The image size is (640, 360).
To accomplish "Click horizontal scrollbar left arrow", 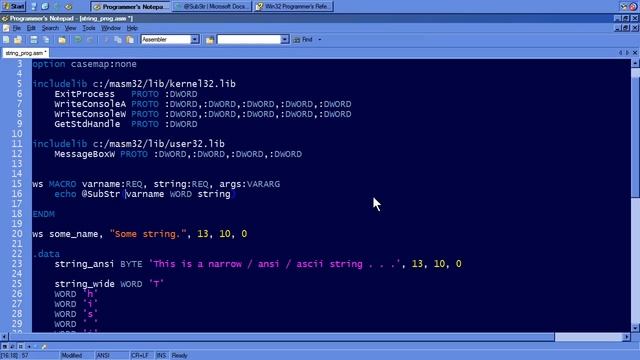I will click(4, 337).
